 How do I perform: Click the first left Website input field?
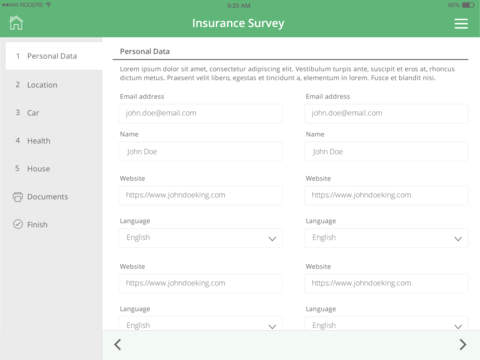point(200,195)
